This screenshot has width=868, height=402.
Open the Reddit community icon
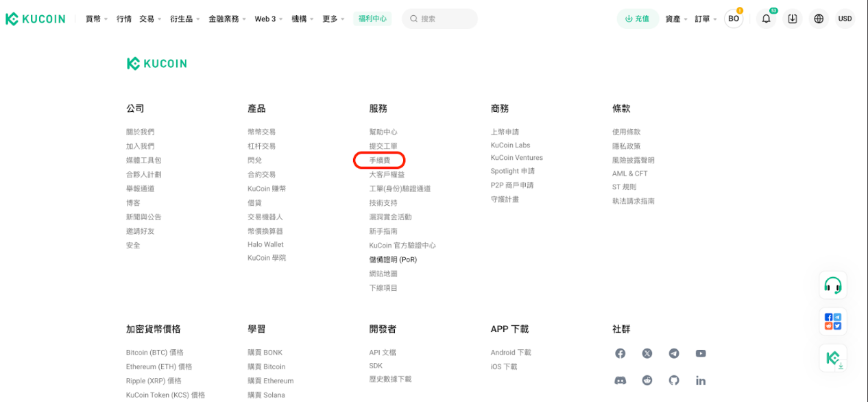tap(647, 380)
